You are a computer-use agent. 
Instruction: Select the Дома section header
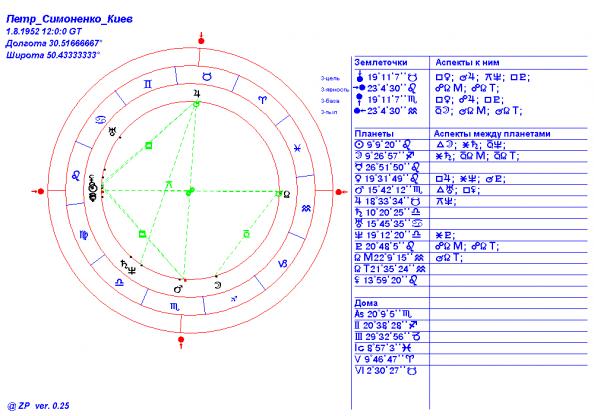coord(366,303)
